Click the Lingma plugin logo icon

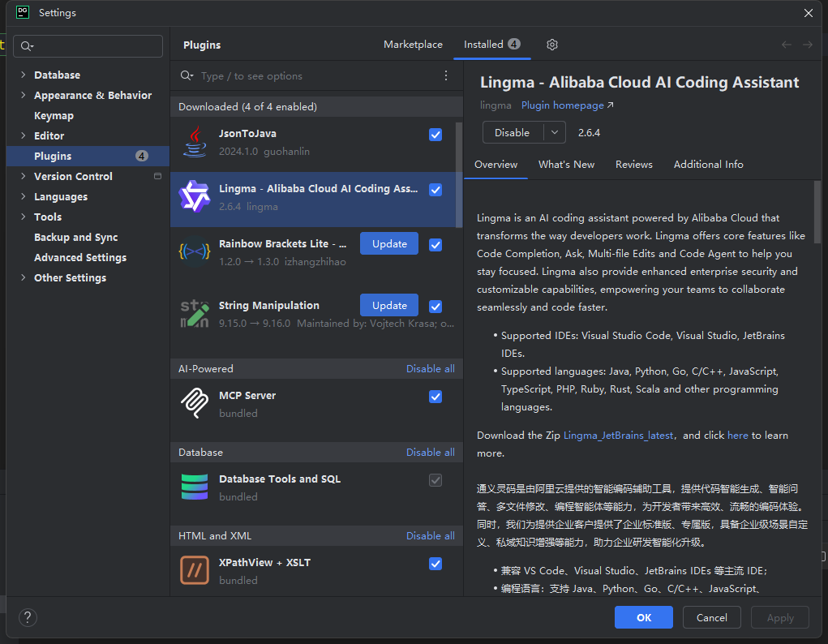point(195,196)
